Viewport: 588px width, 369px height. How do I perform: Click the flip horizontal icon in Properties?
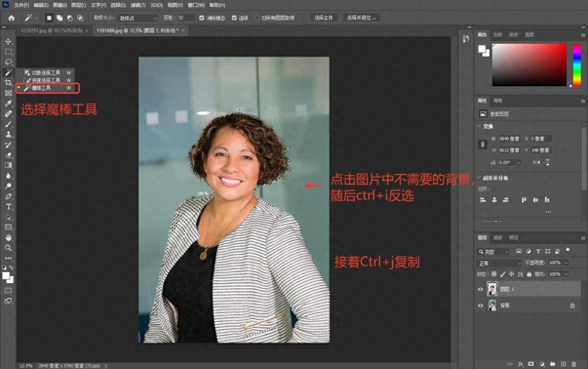537,162
